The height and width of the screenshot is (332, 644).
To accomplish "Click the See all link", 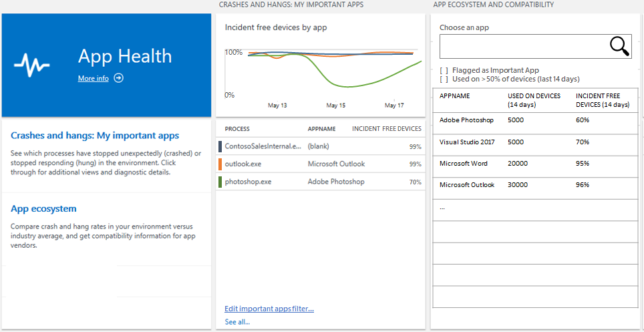I will [x=237, y=322].
